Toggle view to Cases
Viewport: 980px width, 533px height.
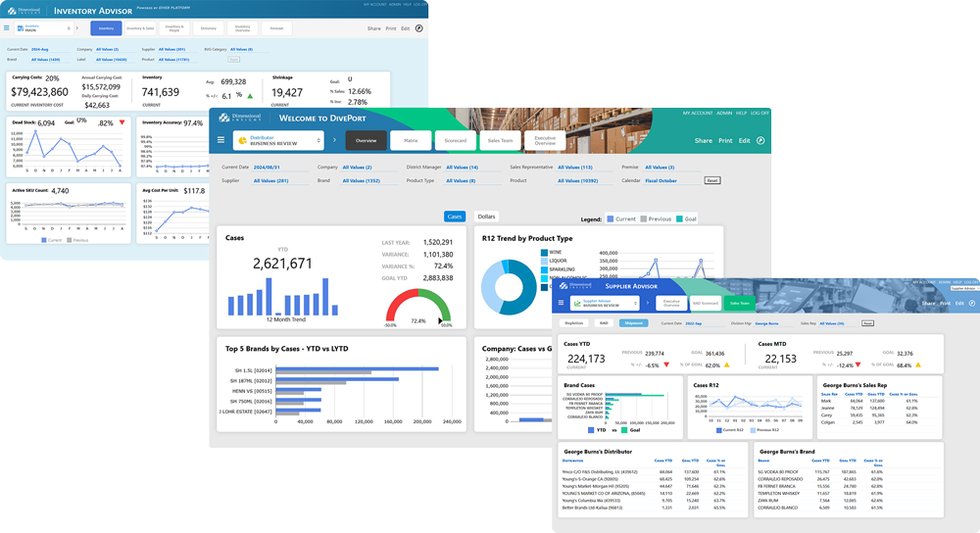coord(454,217)
